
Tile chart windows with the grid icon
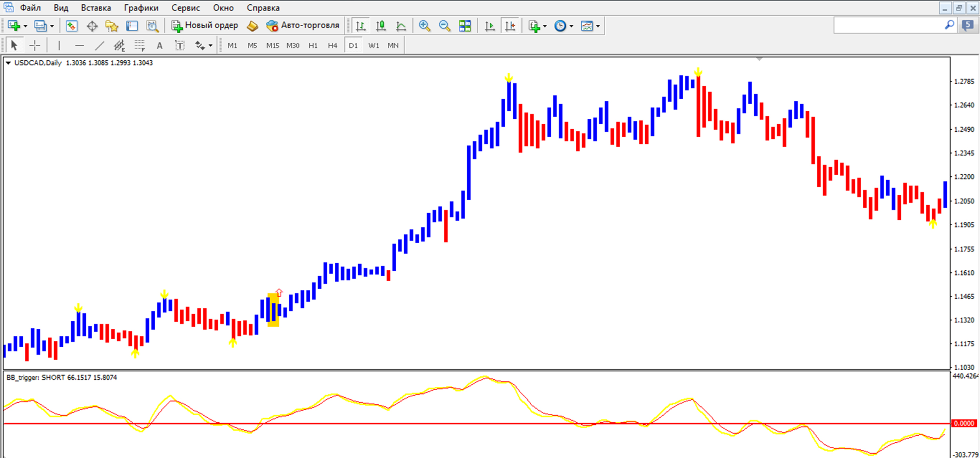pyautogui.click(x=465, y=26)
